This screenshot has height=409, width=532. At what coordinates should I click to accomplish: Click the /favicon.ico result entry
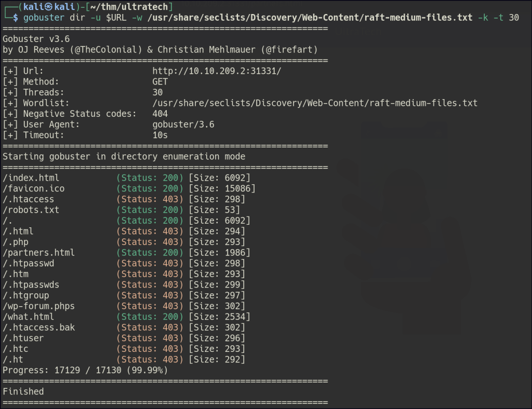pos(33,189)
